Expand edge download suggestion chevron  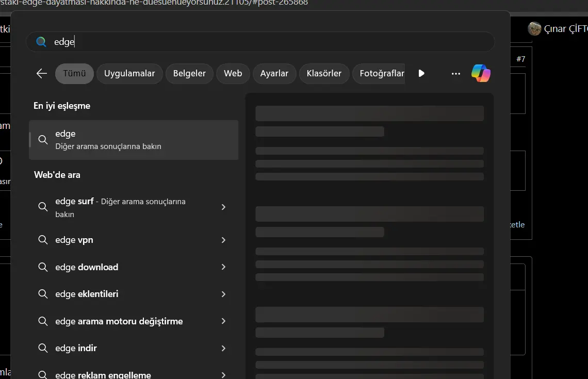point(223,267)
